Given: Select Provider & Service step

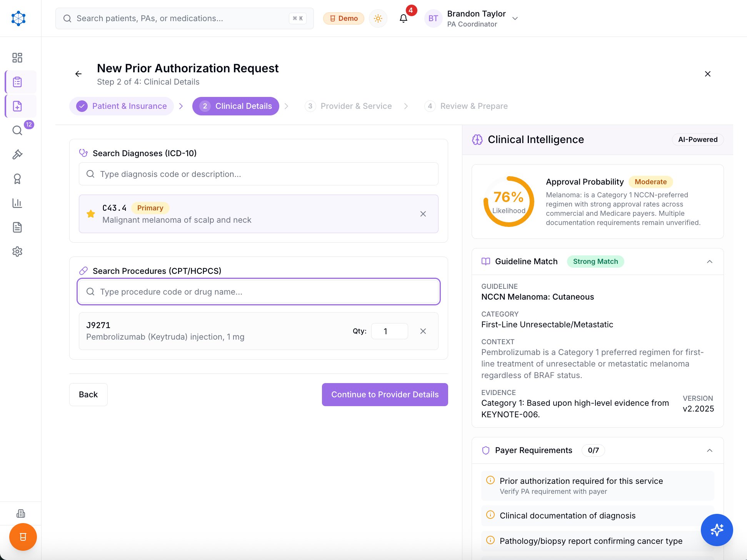Looking at the screenshot, I should [348, 106].
